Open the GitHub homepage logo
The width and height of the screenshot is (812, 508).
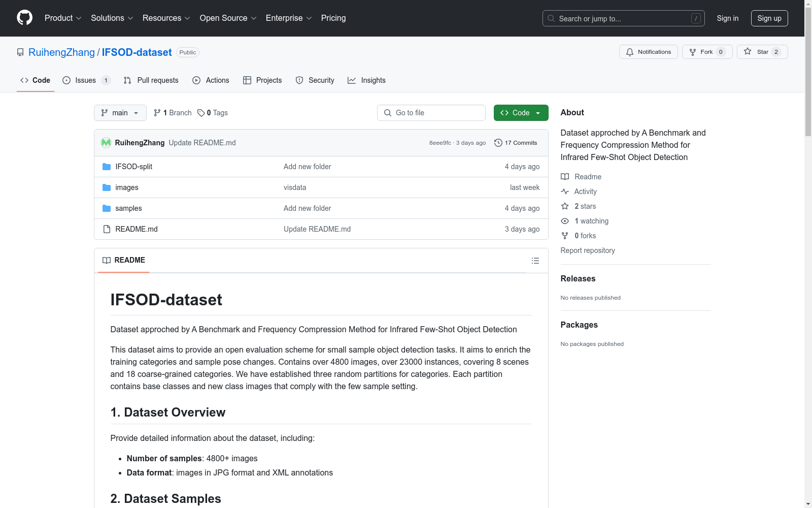24,18
